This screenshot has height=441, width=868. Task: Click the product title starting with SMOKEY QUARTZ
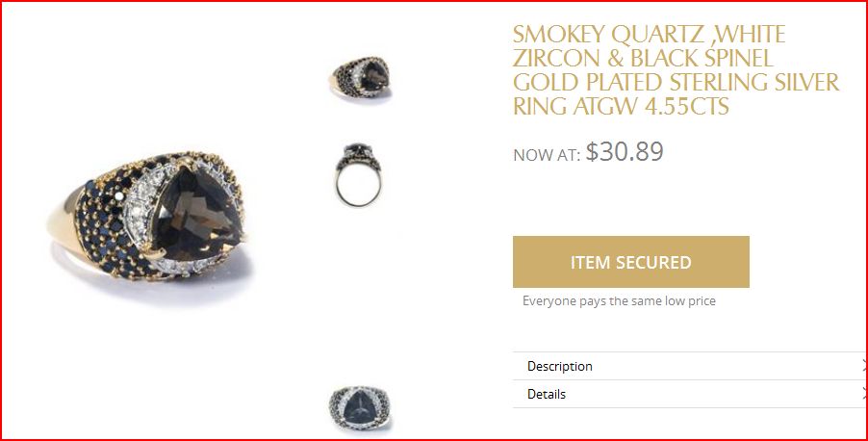676,69
